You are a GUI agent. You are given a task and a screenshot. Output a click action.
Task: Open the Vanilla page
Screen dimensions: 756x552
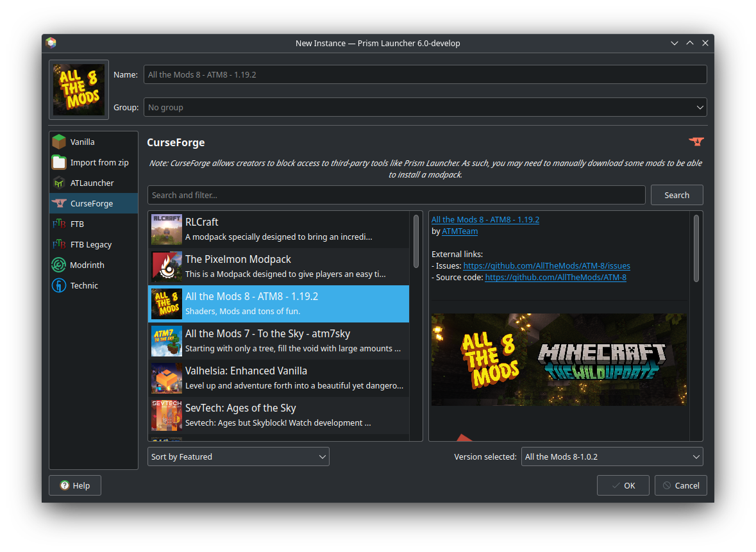pos(94,142)
